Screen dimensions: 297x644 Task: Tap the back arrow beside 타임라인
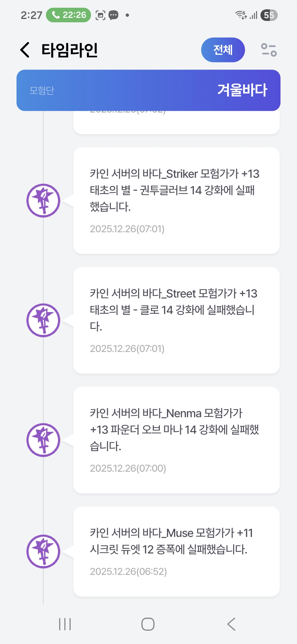click(25, 50)
